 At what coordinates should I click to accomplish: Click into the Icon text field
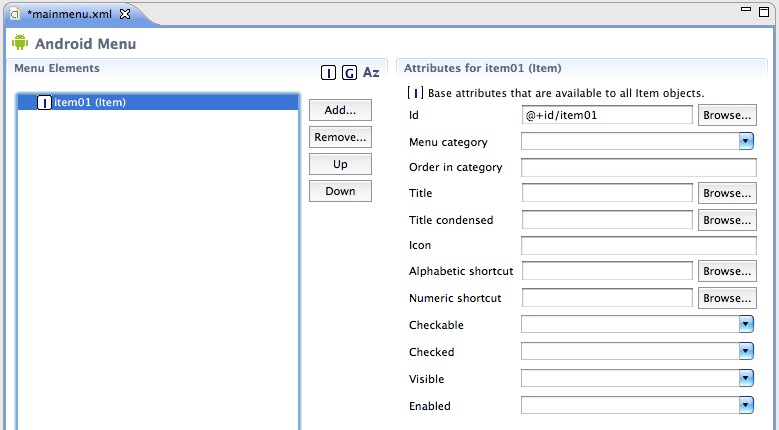click(639, 245)
